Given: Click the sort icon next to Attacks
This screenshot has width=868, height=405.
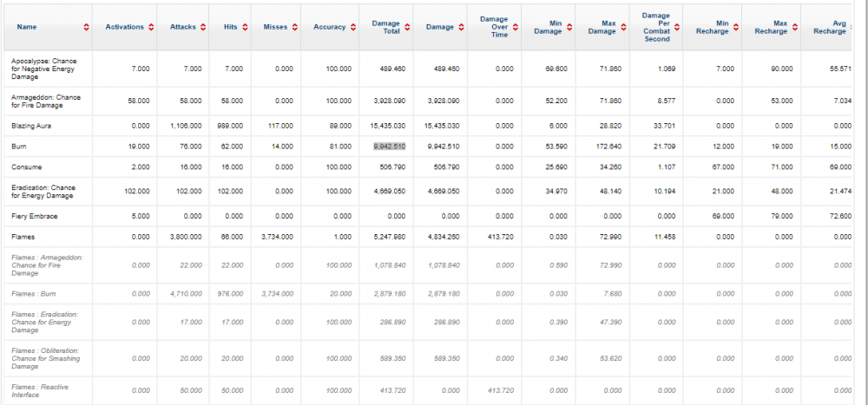Looking at the screenshot, I should coord(202,28).
